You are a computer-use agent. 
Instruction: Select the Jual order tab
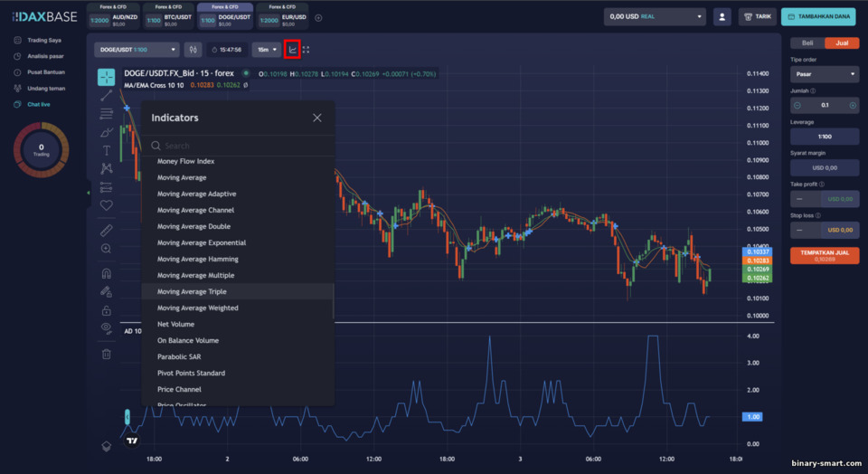tap(842, 43)
